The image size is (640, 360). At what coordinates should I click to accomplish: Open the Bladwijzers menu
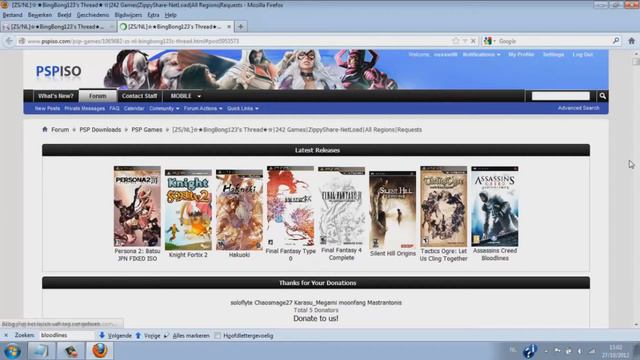(128, 15)
